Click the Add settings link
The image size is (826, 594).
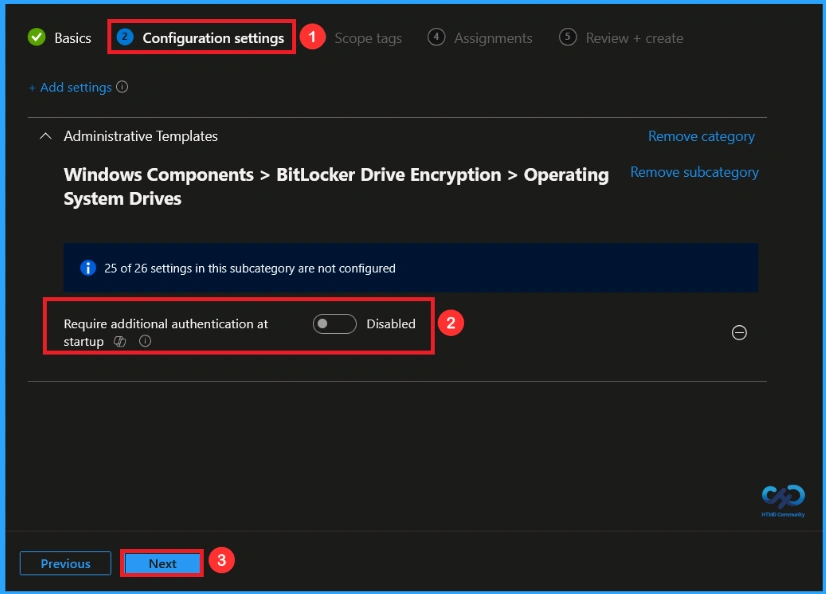pyautogui.click(x=75, y=88)
